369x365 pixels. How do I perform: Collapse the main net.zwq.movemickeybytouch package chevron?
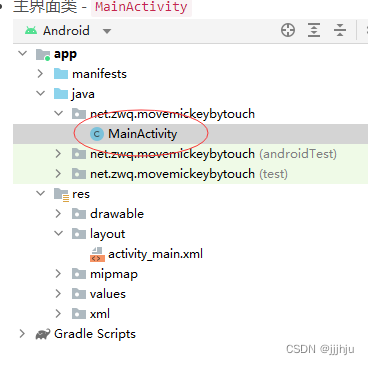59,113
